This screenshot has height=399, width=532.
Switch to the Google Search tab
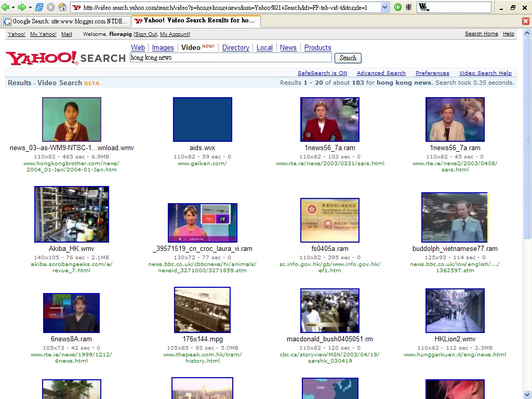pyautogui.click(x=66, y=21)
